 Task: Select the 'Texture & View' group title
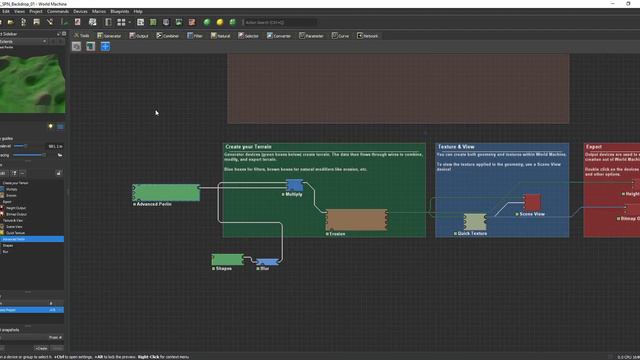pyautogui.click(x=456, y=147)
